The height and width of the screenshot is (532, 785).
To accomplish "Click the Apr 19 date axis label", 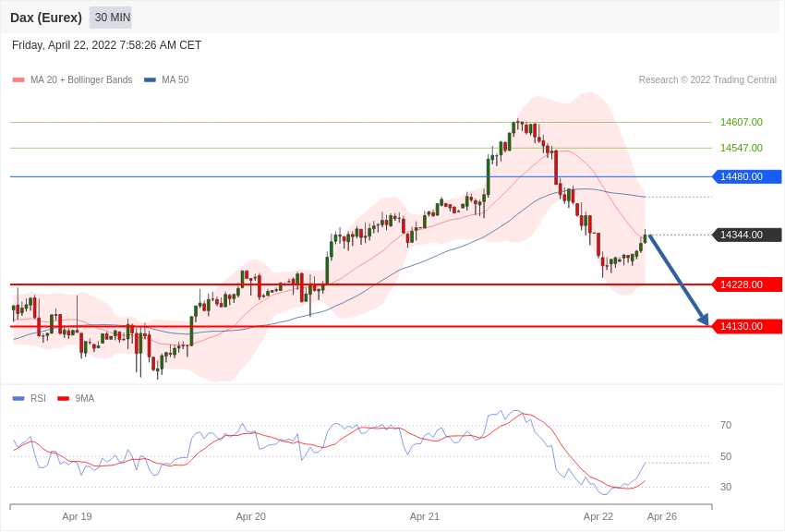I will (x=77, y=516).
